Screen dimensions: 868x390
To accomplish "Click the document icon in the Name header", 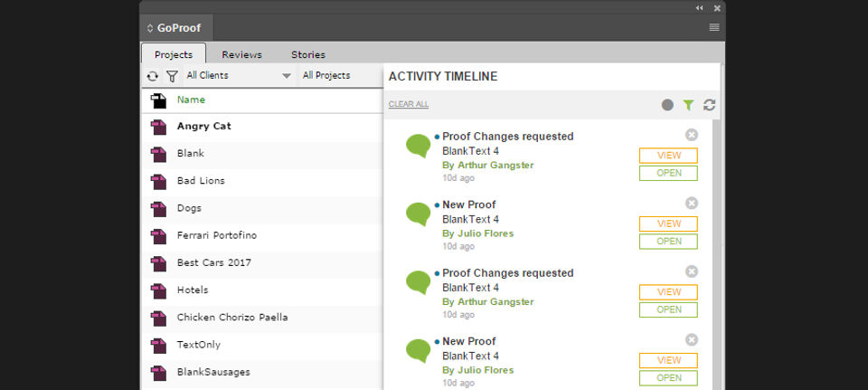I will coord(159,100).
